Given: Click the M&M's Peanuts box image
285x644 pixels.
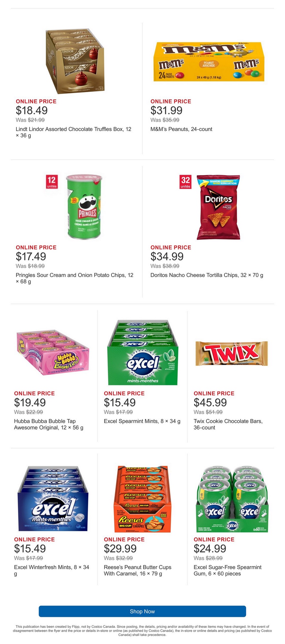Looking at the screenshot, I should pyautogui.click(x=209, y=62).
